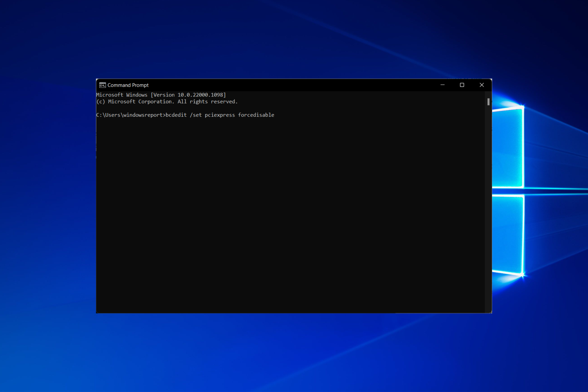The image size is (588, 392).
Task: Click the Command Prompt title bar icon
Action: pyautogui.click(x=102, y=85)
